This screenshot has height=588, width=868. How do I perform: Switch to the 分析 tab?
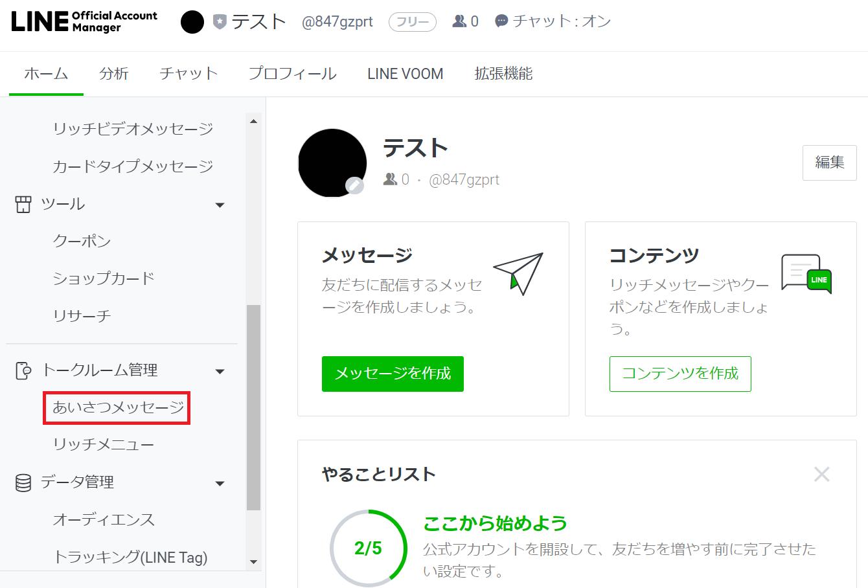(x=114, y=74)
